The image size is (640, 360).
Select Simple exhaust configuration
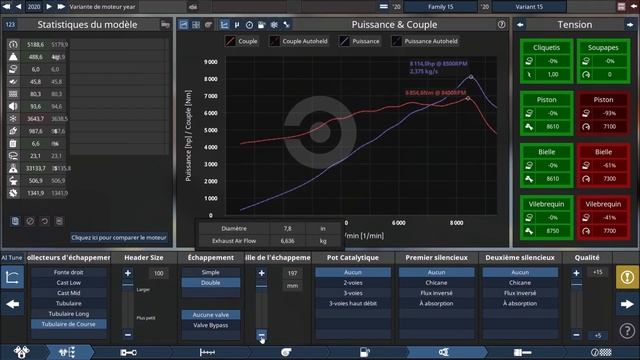[x=211, y=272]
